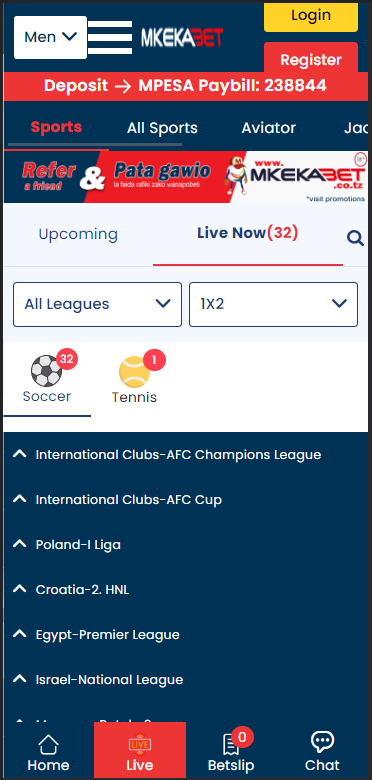Click the Register button
Viewport: 372px width, 780px height.
(x=311, y=60)
